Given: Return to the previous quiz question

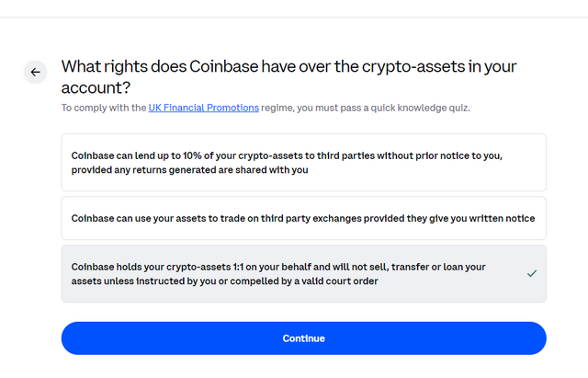Looking at the screenshot, I should (x=35, y=72).
